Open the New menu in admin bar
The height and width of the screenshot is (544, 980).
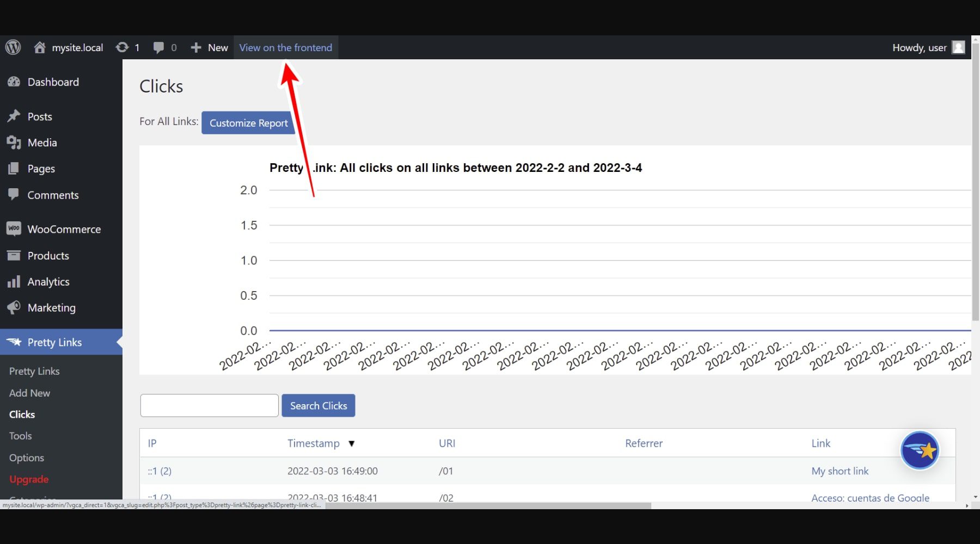(x=209, y=47)
